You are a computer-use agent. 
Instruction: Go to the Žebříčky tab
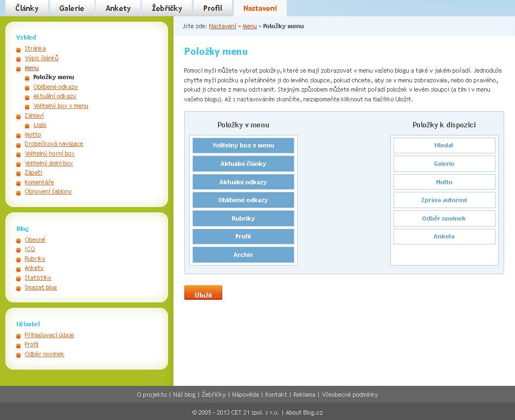pyautogui.click(x=167, y=8)
